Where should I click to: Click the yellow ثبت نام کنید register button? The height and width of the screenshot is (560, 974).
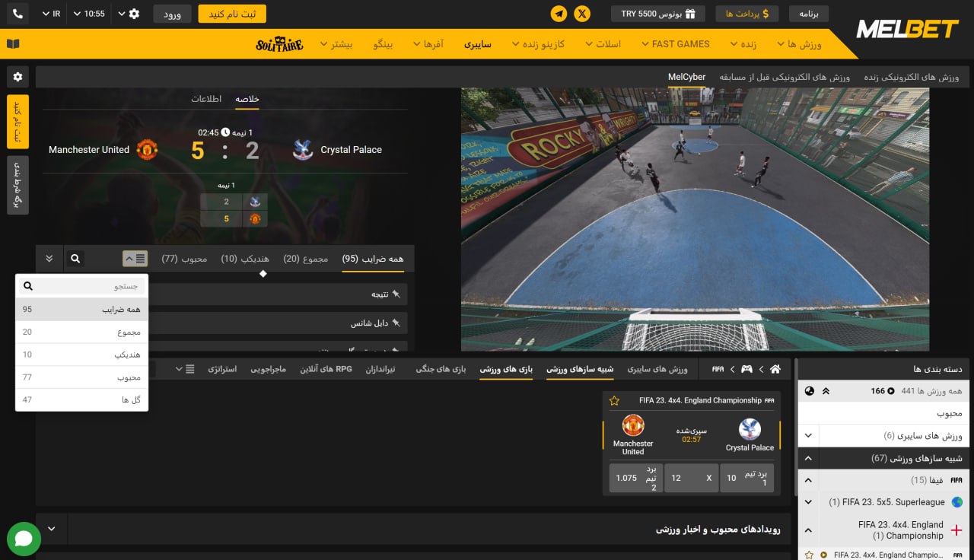[x=232, y=14]
